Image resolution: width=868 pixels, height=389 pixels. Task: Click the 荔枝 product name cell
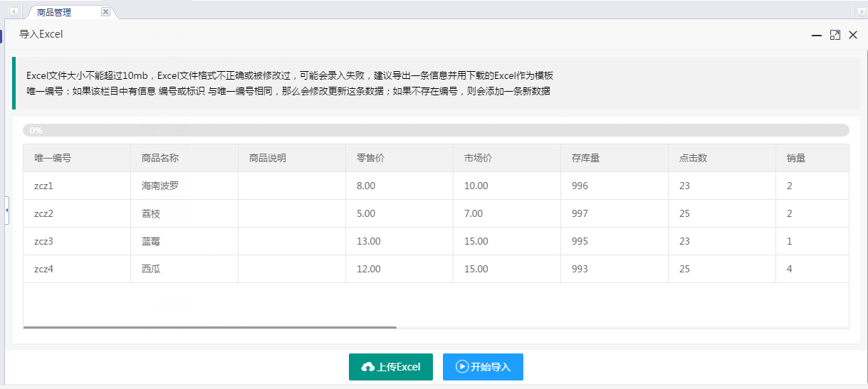(150, 213)
